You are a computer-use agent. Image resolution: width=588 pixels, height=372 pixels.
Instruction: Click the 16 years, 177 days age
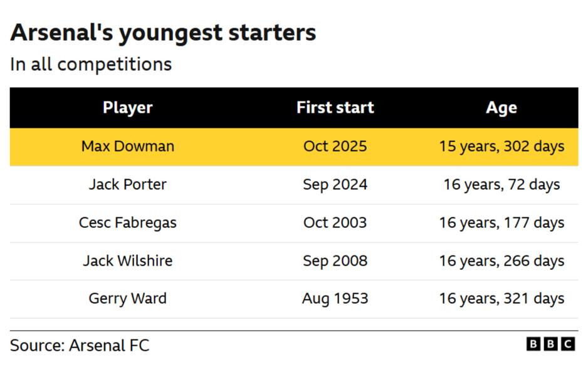[x=501, y=223]
